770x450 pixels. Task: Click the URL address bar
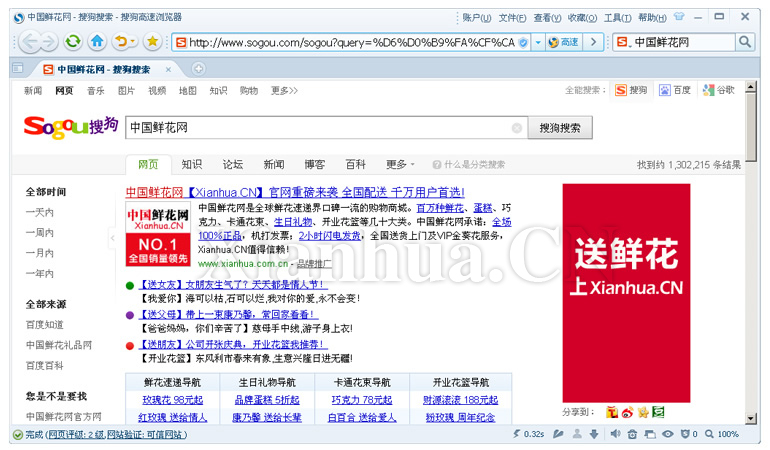click(352, 43)
